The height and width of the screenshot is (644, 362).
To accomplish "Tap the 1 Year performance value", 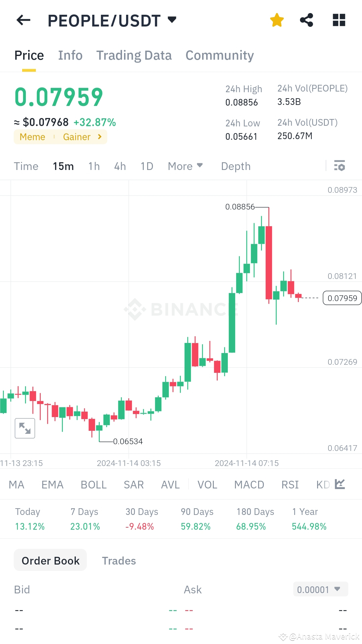I will (309, 526).
